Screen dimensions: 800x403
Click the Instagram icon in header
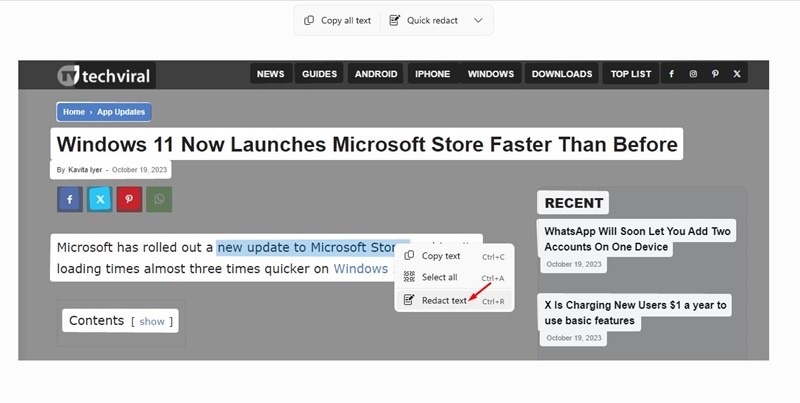693,73
